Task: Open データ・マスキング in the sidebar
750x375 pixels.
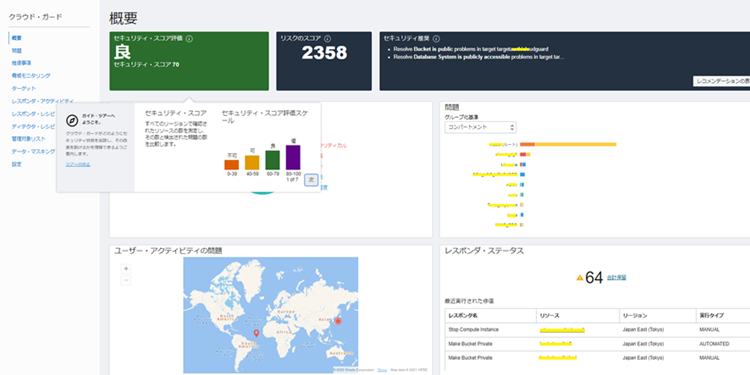Action: pyautogui.click(x=33, y=152)
